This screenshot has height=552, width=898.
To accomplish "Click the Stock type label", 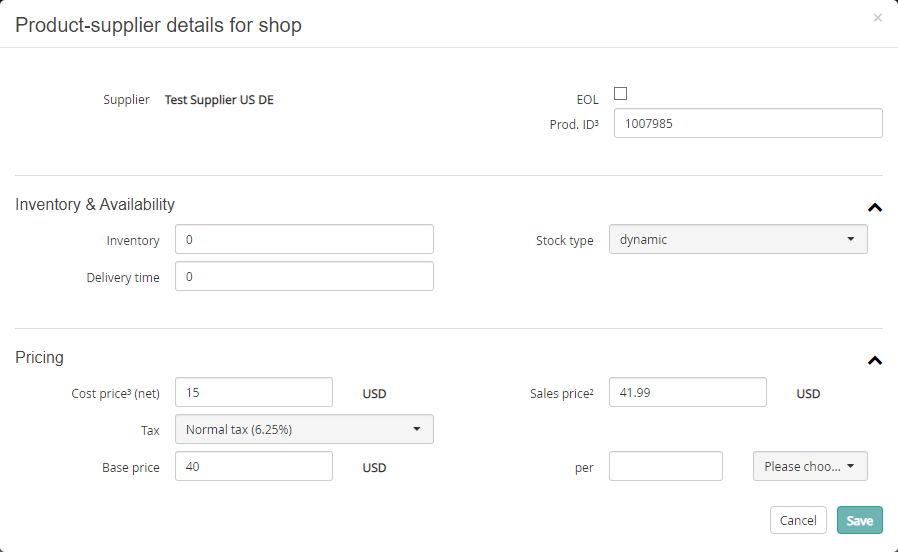I will pos(565,240).
